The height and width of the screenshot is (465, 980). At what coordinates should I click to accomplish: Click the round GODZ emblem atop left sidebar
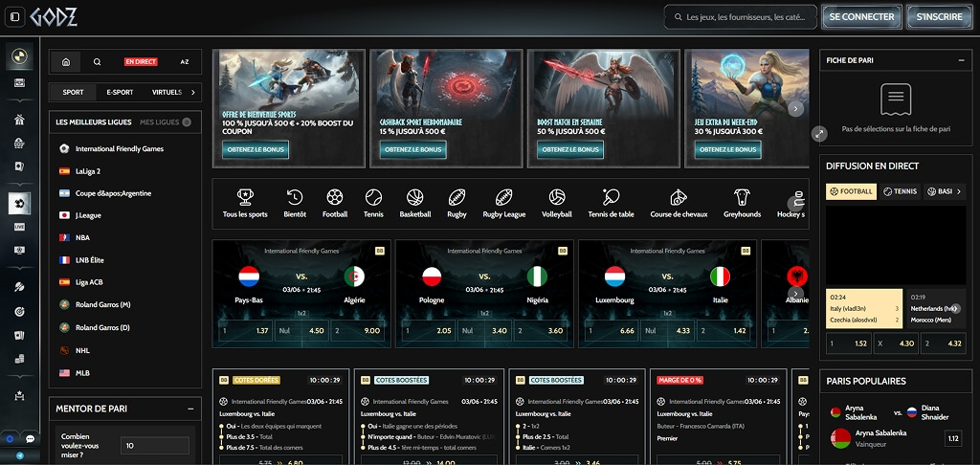[19, 56]
